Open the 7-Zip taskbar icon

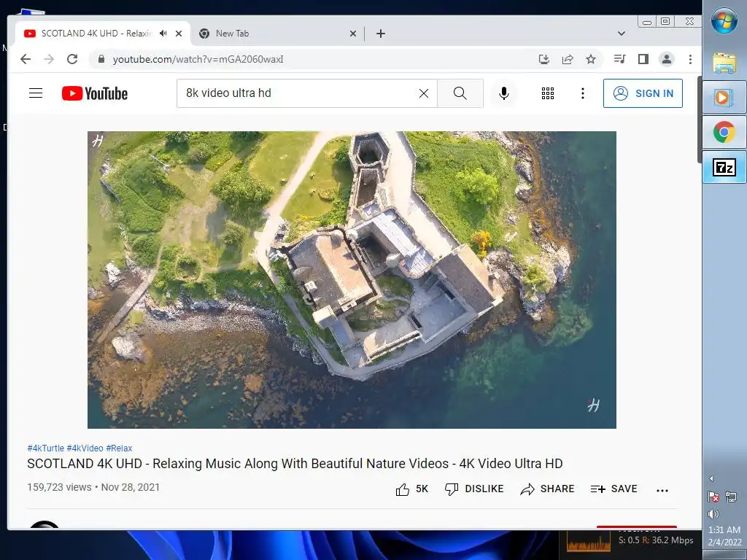click(724, 167)
